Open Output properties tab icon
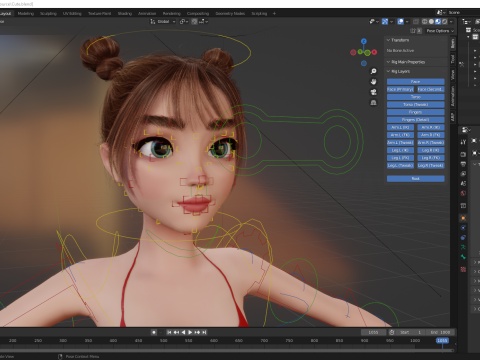 tap(463, 164)
